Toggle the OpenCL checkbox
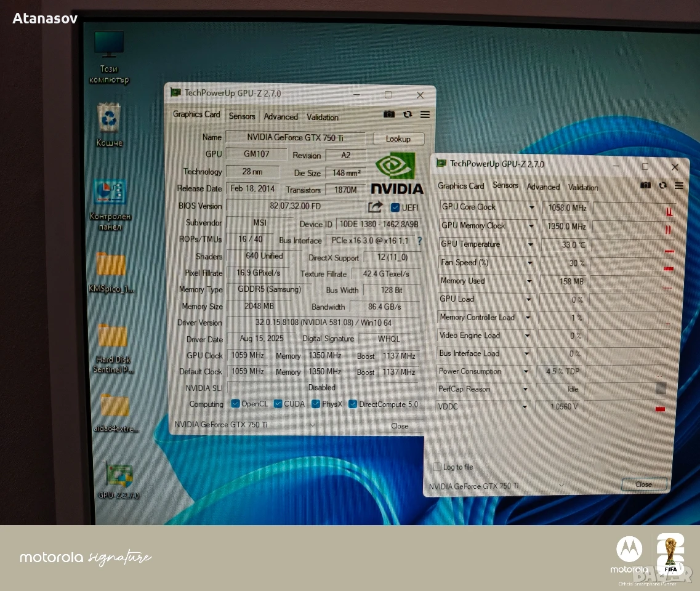700x591 pixels. [x=235, y=403]
